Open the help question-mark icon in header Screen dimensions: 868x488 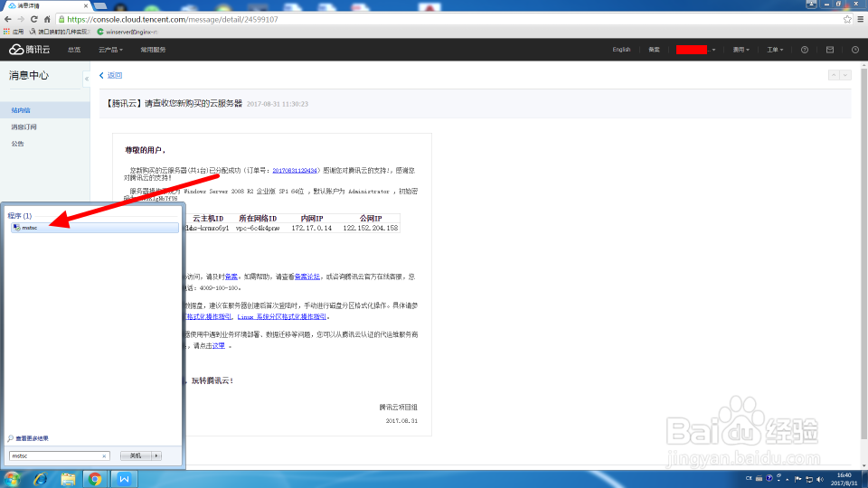click(x=805, y=50)
